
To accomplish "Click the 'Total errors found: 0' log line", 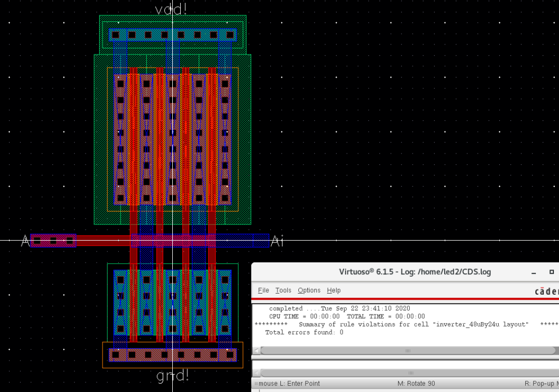I will 304,332.
